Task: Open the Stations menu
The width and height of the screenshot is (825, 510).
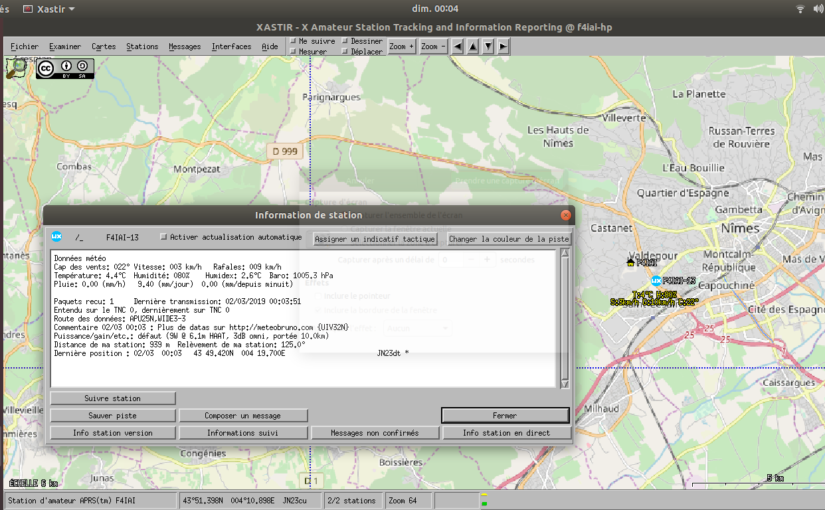Action: pos(142,46)
